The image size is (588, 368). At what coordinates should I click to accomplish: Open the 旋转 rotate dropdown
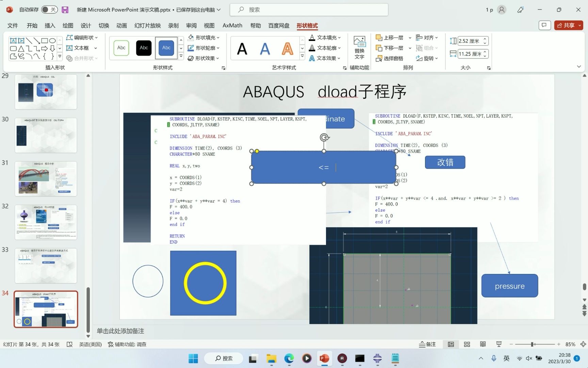coord(427,58)
